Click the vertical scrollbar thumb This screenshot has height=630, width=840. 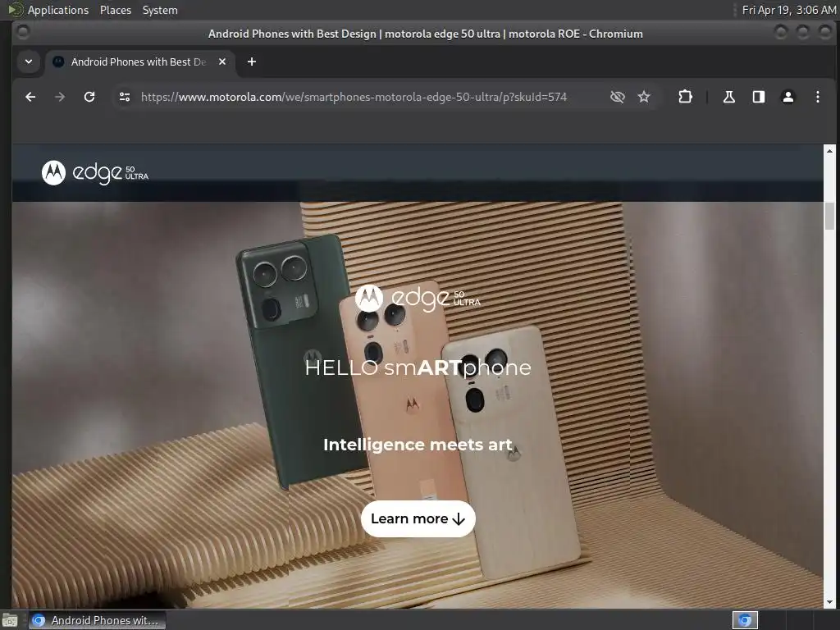tap(829, 216)
